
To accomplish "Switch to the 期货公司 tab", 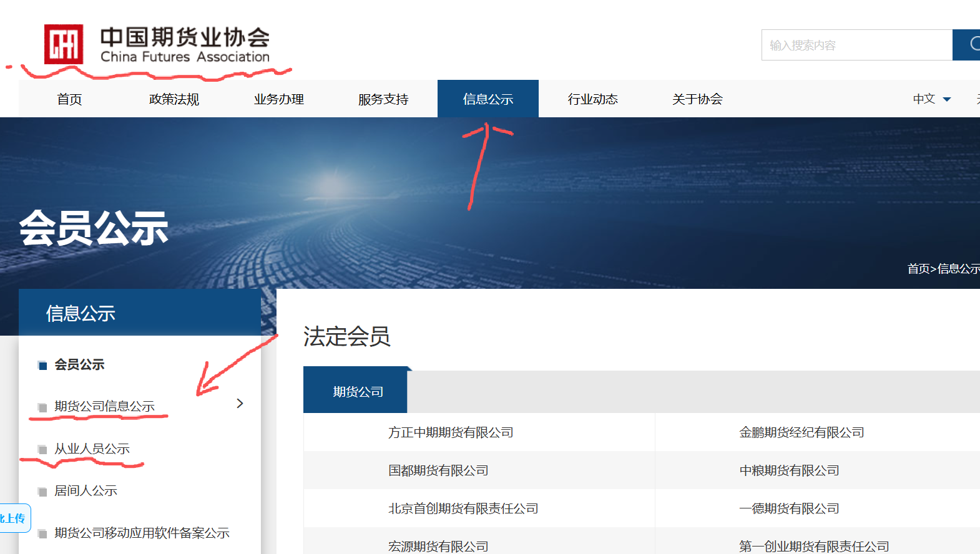I will [358, 391].
